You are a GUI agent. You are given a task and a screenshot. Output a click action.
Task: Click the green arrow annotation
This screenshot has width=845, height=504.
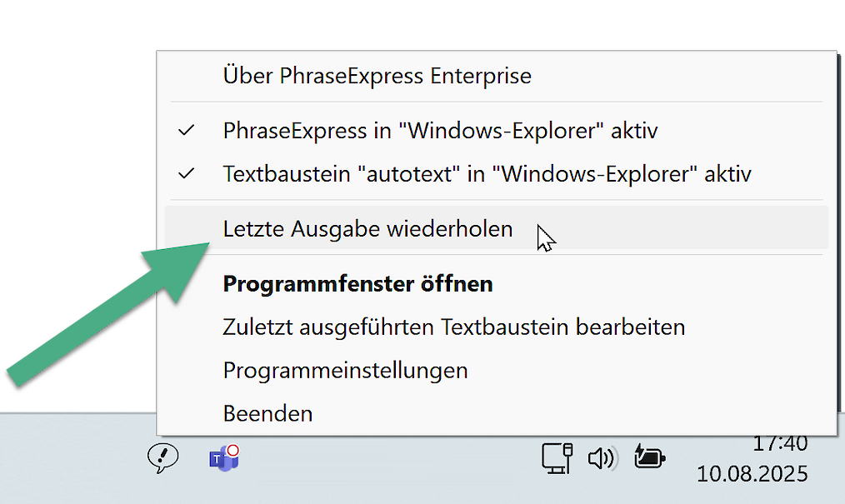[107, 315]
